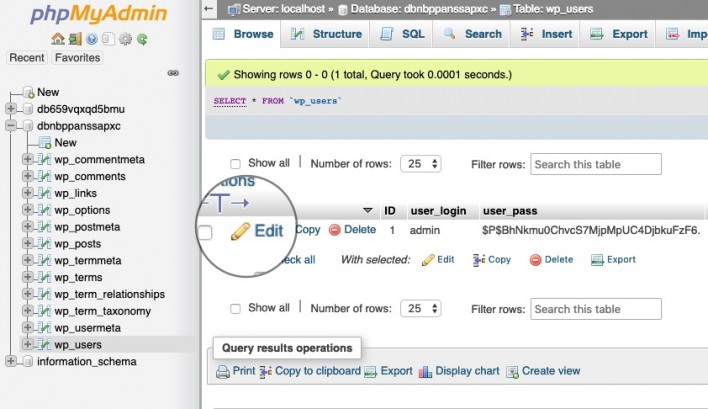Open wp_postmeta table in tree
Image resolution: width=708 pixels, height=409 pixels.
[87, 227]
